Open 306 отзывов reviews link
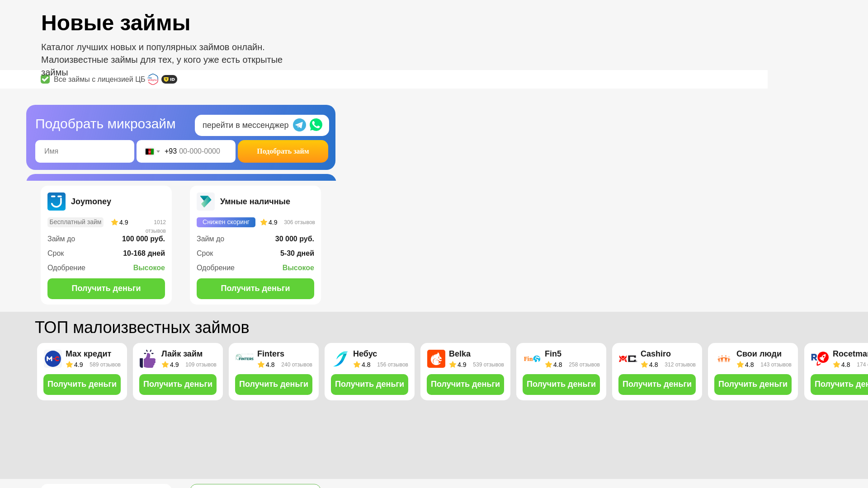 [x=299, y=222]
